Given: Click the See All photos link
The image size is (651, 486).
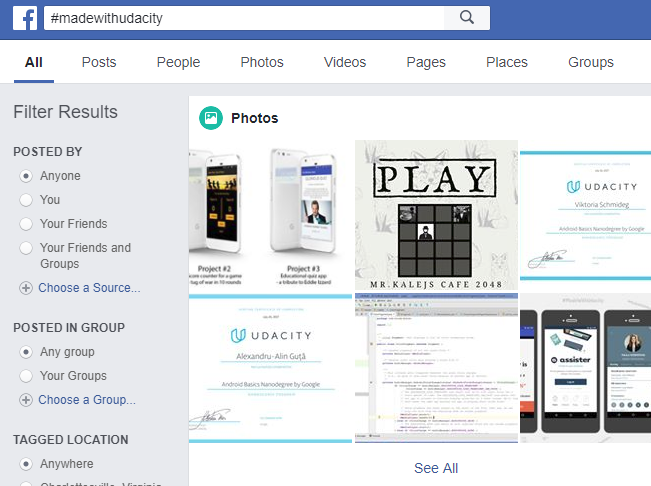Looking at the screenshot, I should coord(436,468).
